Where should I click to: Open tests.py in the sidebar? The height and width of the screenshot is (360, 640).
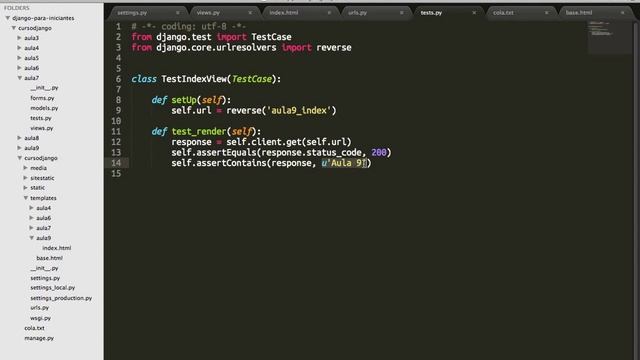pyautogui.click(x=41, y=118)
